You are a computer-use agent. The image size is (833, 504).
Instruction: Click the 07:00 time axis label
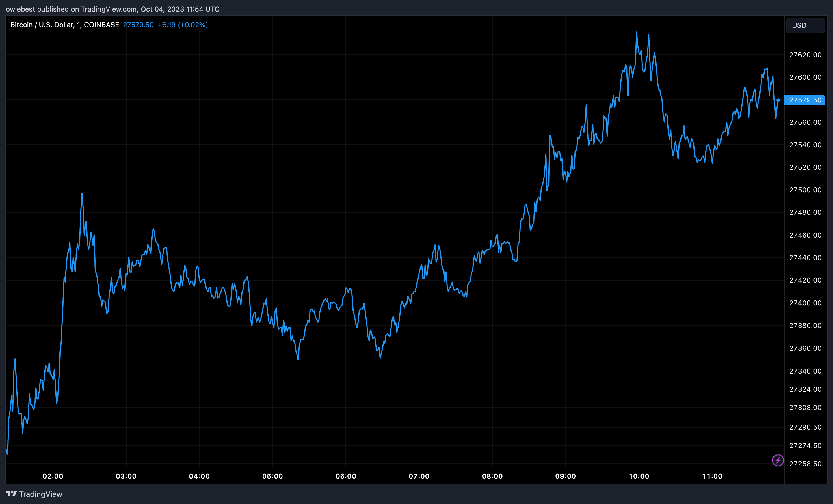click(419, 476)
